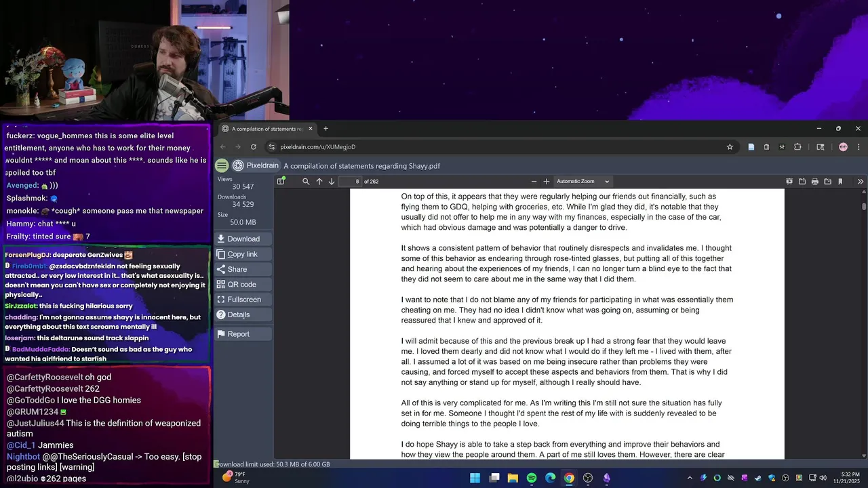Open the Automatic Zoom dropdown
The width and height of the screenshot is (868, 488).
(583, 181)
